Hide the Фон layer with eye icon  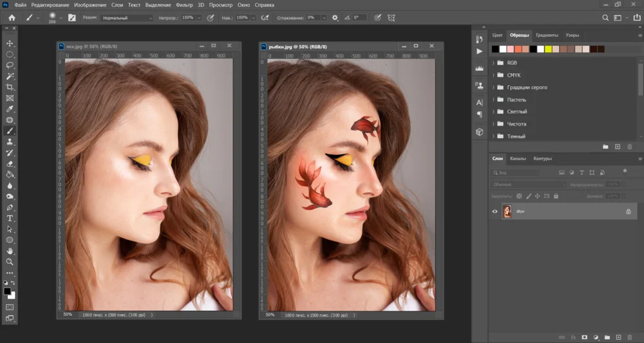click(x=495, y=211)
